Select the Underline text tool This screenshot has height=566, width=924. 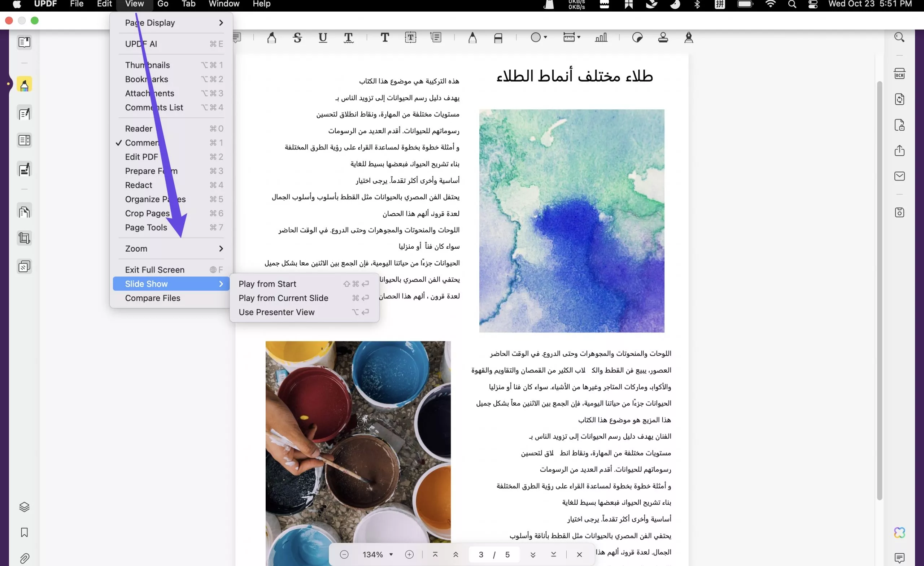(323, 38)
